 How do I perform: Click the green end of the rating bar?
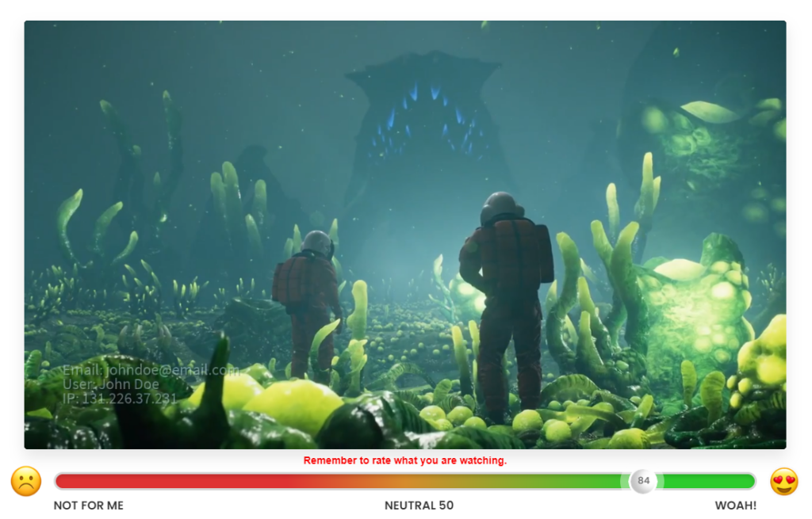[x=708, y=481]
